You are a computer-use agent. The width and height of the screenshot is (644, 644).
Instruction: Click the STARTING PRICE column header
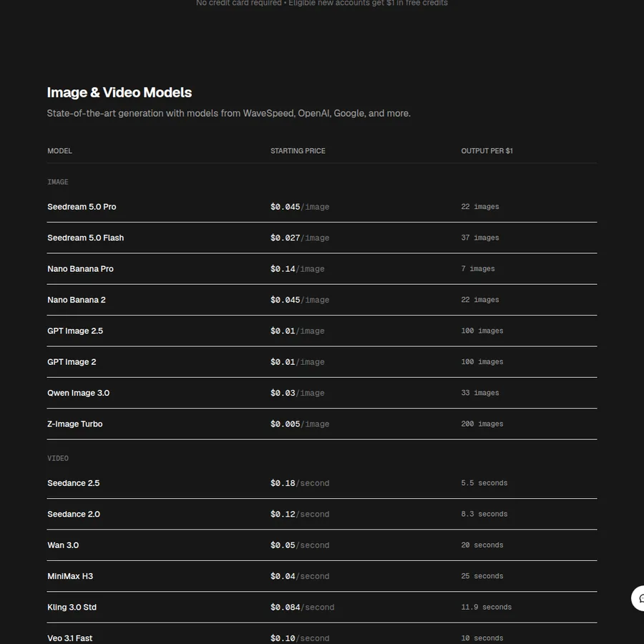coord(298,151)
